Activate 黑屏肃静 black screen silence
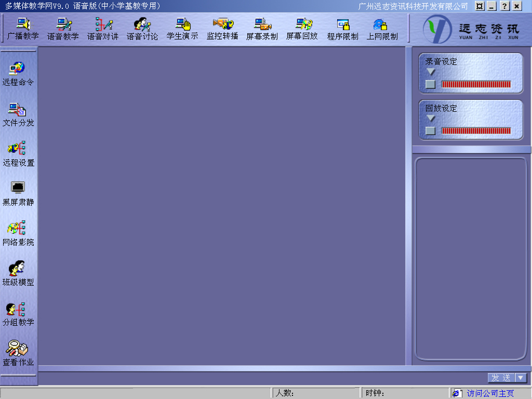This screenshot has height=399, width=532. tap(18, 194)
